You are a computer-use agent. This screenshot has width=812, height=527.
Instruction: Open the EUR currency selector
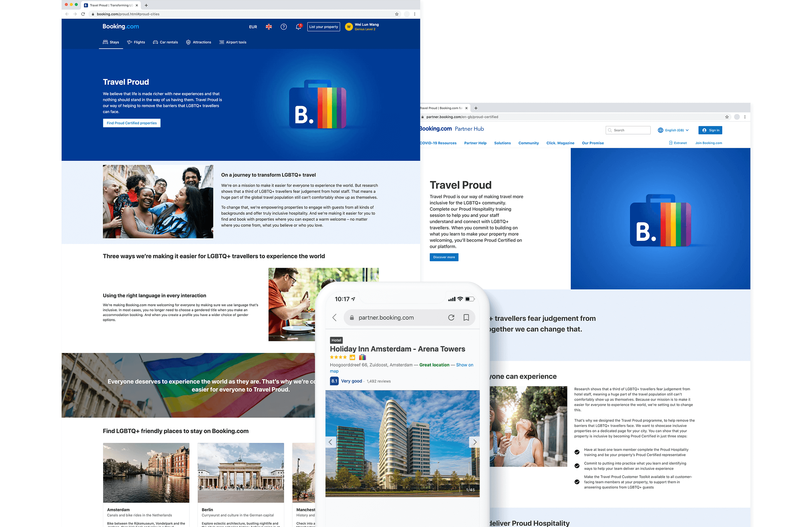coord(253,27)
